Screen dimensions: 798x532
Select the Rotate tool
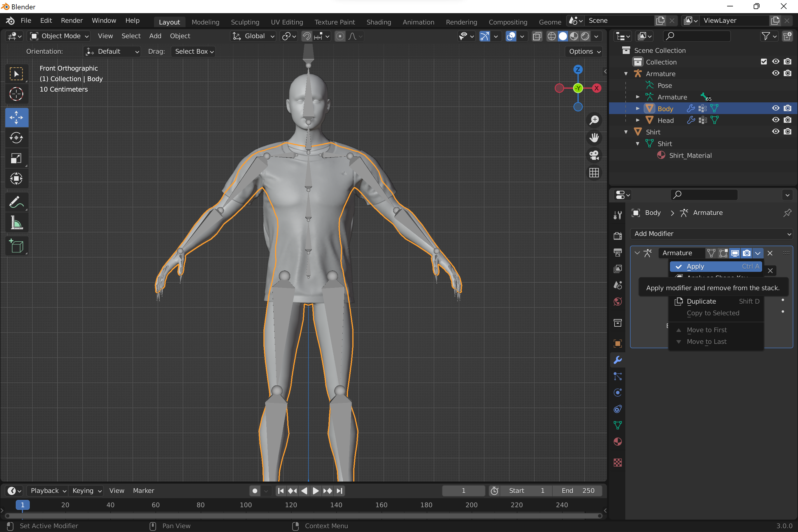[x=16, y=138]
